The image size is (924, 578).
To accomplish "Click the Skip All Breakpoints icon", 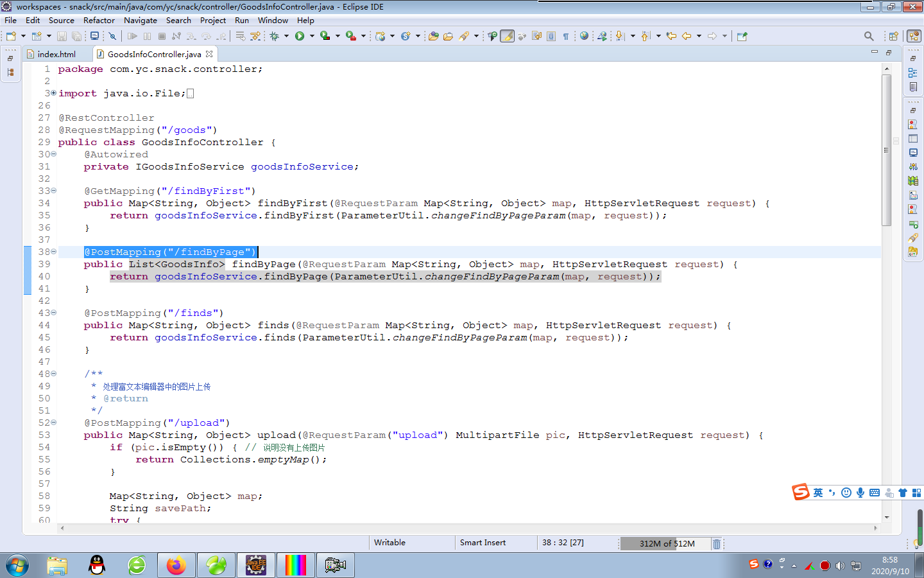I will click(112, 37).
